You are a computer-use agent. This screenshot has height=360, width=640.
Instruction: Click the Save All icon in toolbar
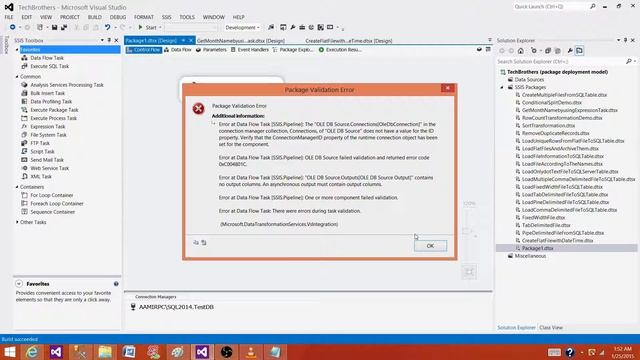tap(64, 27)
